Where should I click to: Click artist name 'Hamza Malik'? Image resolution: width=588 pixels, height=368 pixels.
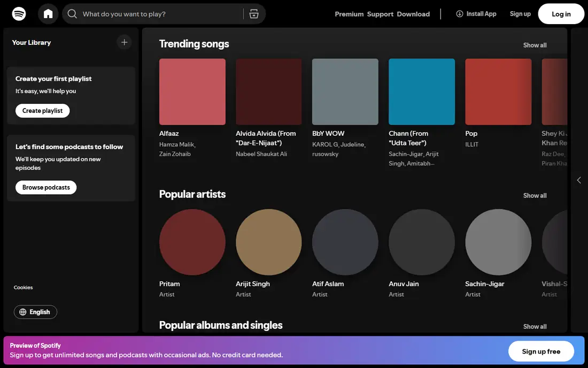pos(176,144)
